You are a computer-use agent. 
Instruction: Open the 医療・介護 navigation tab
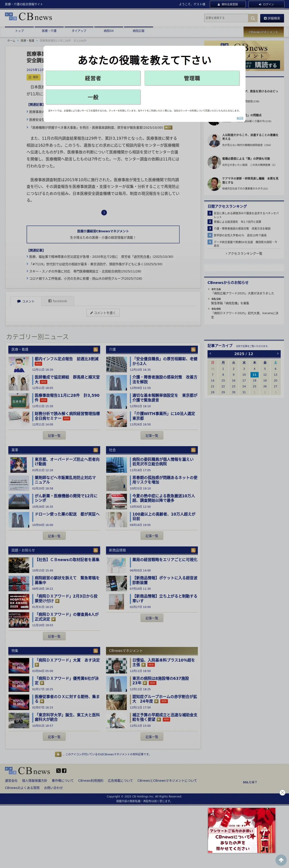coord(49,31)
